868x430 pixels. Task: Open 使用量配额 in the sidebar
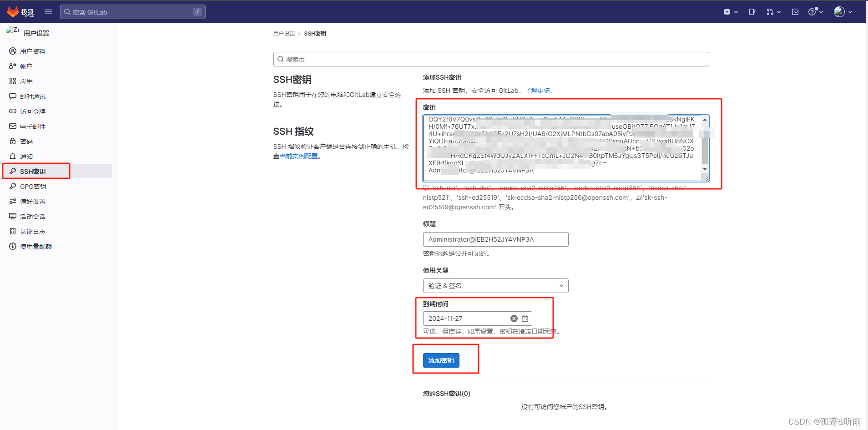[57, 246]
